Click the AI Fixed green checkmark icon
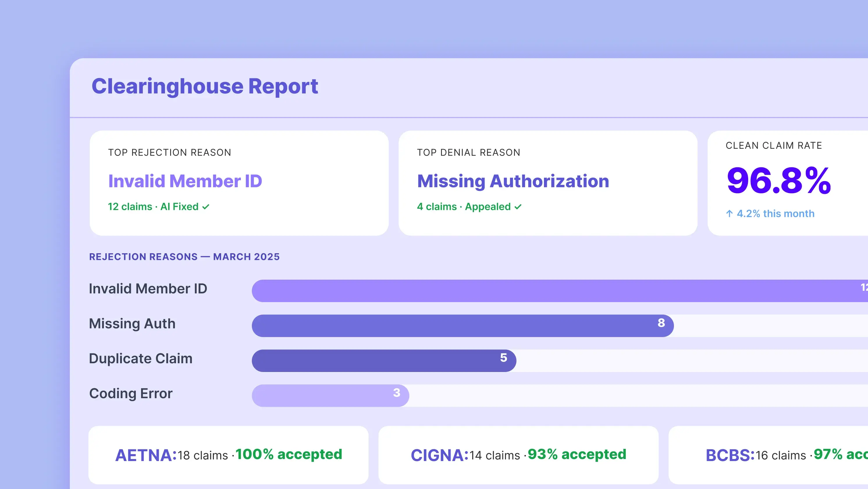 (x=206, y=207)
